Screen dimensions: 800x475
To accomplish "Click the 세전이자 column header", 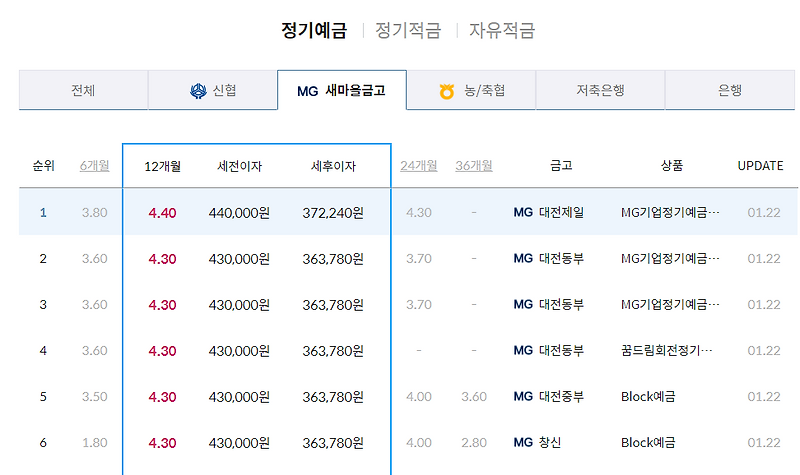I will pyautogui.click(x=239, y=166).
